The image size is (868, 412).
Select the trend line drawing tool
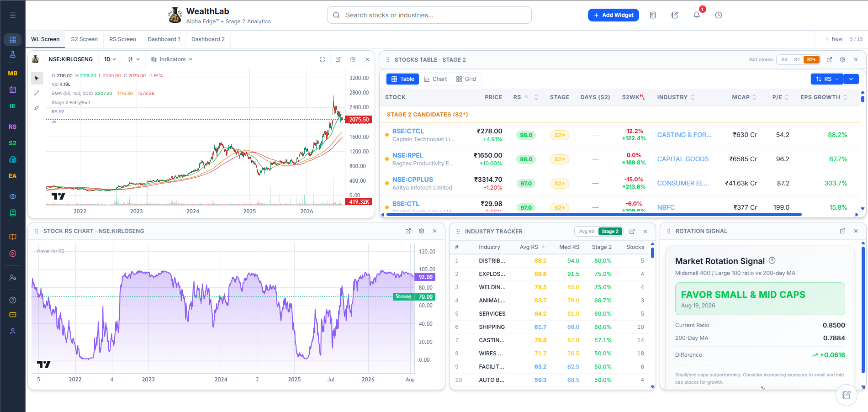pyautogui.click(x=37, y=93)
